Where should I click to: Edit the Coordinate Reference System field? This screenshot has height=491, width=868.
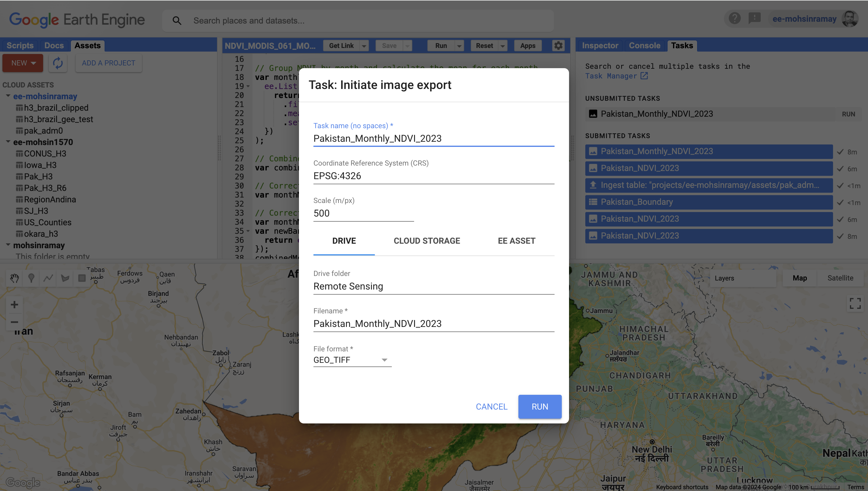[434, 176]
